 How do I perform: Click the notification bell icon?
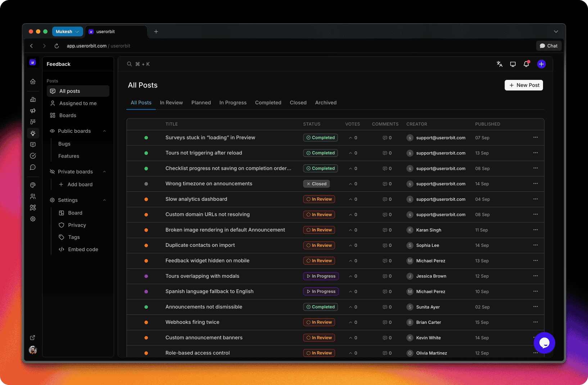[526, 64]
